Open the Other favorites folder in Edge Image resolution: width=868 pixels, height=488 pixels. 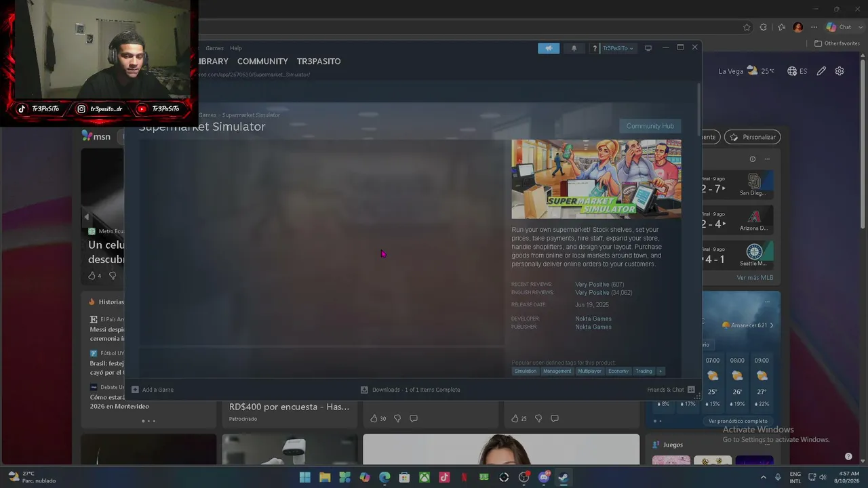click(837, 43)
